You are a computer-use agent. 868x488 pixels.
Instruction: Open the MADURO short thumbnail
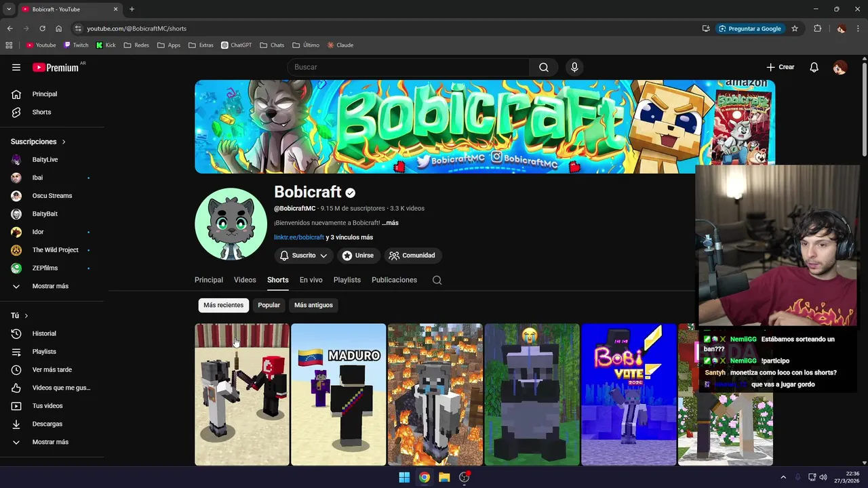tap(338, 394)
